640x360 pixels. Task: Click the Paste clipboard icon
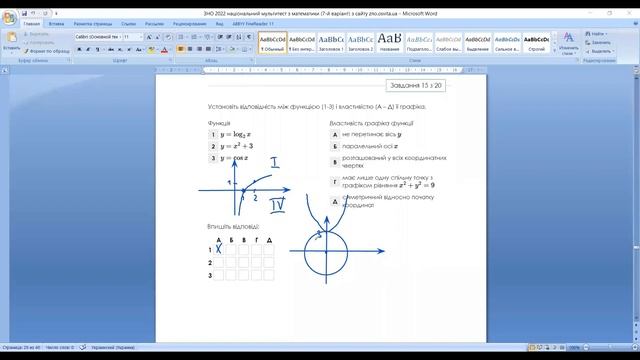tap(11, 37)
